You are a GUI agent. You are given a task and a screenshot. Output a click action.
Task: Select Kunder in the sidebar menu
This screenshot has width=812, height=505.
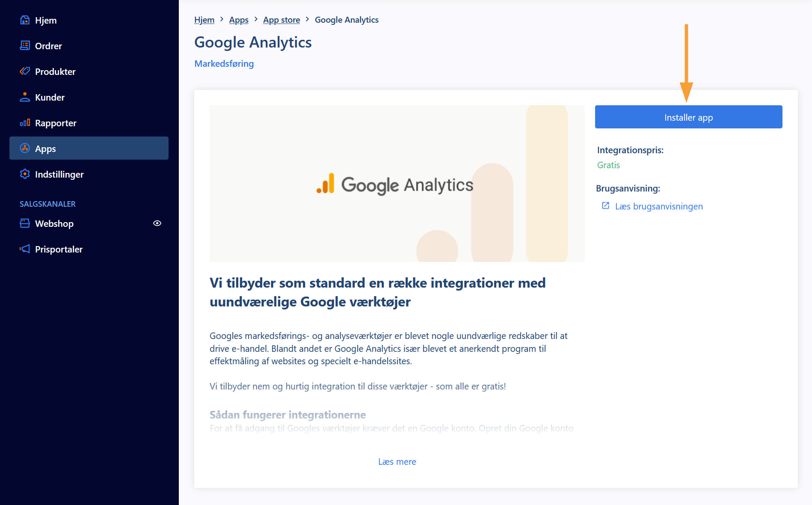[x=89, y=97]
